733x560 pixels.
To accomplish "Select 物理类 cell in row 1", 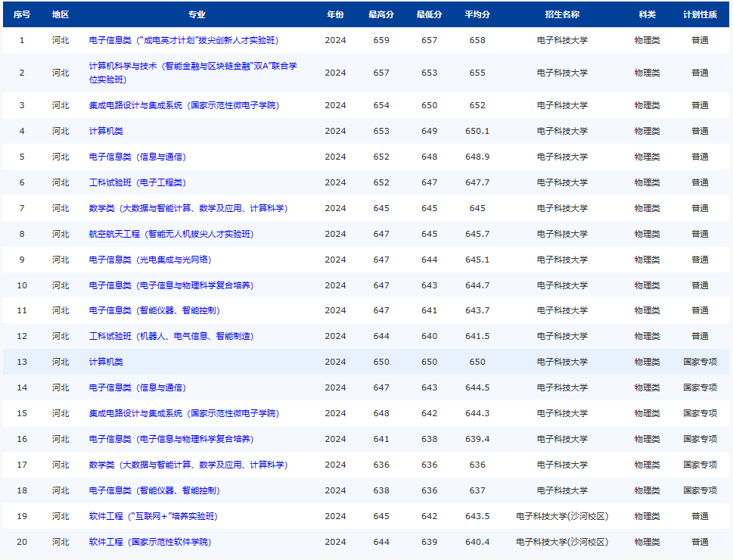I will [x=648, y=40].
